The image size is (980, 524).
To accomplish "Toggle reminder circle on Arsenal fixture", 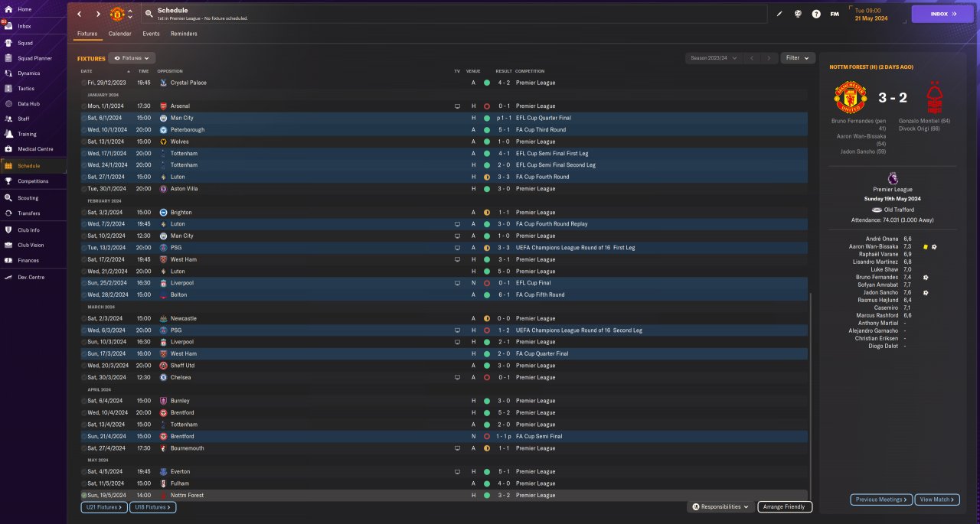I will tap(83, 106).
